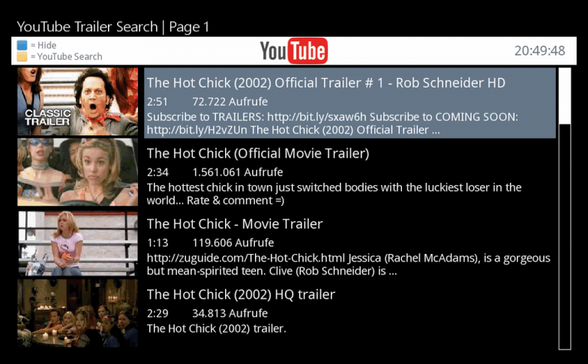This screenshot has height=364, width=588.
Task: Select The Hot Chick (Official Movie Trailer) title
Action: pyautogui.click(x=258, y=153)
